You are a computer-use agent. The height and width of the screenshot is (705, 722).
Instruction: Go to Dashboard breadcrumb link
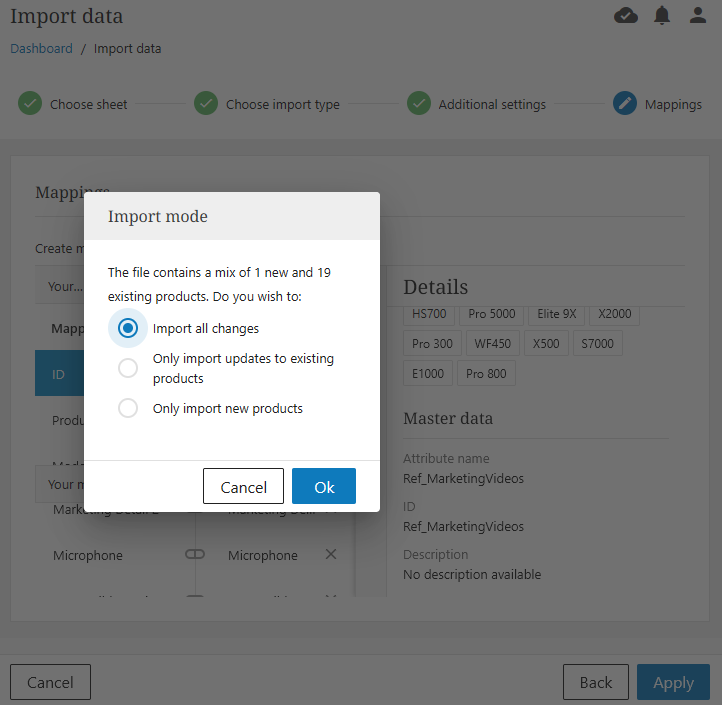41,48
